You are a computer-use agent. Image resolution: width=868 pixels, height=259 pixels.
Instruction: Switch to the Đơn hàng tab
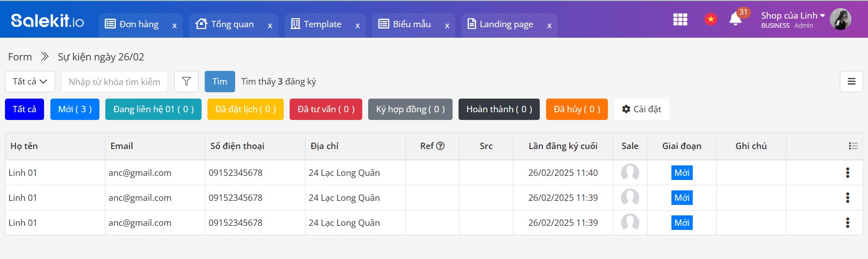pyautogui.click(x=138, y=25)
